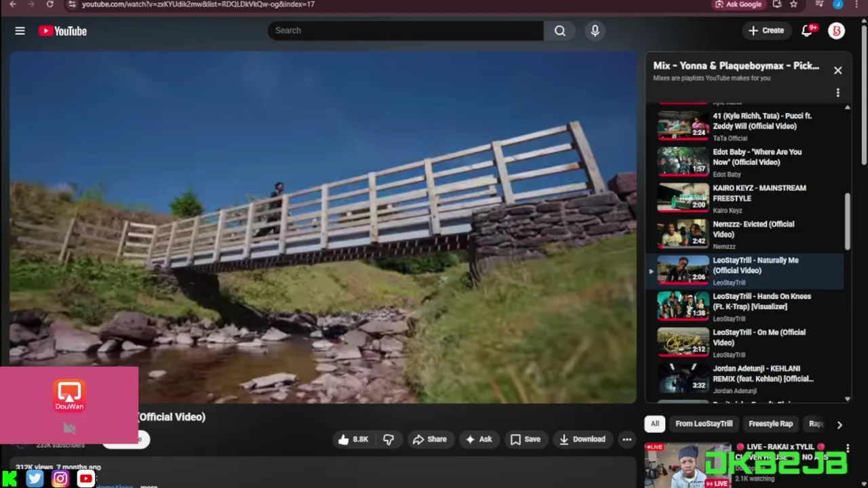
Task: Click the search magnifier button
Action: 560,30
